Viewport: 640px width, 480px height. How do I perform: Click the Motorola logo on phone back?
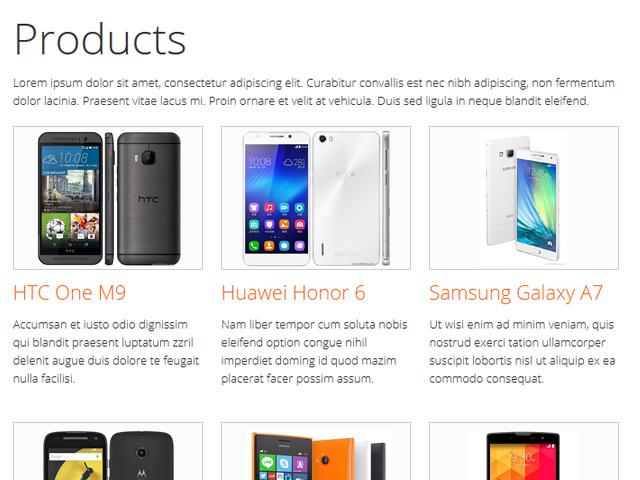[141, 473]
